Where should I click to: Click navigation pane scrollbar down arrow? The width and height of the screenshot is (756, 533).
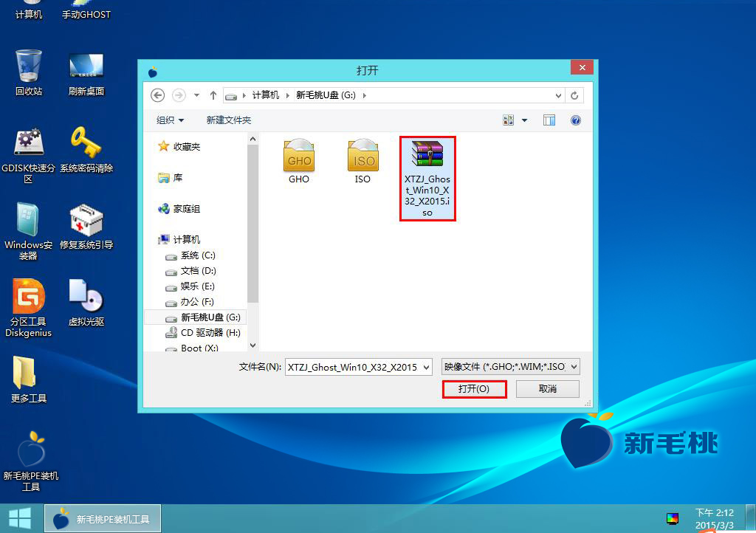point(252,345)
